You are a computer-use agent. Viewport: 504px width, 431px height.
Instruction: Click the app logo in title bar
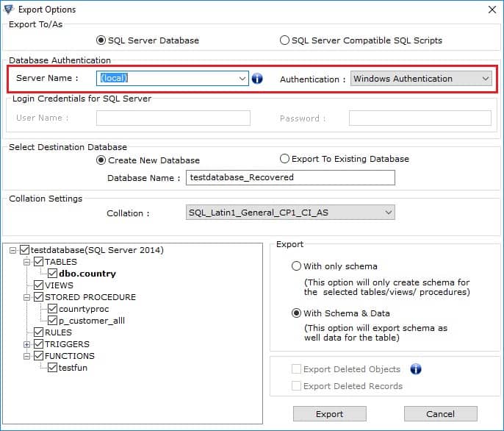9,10
